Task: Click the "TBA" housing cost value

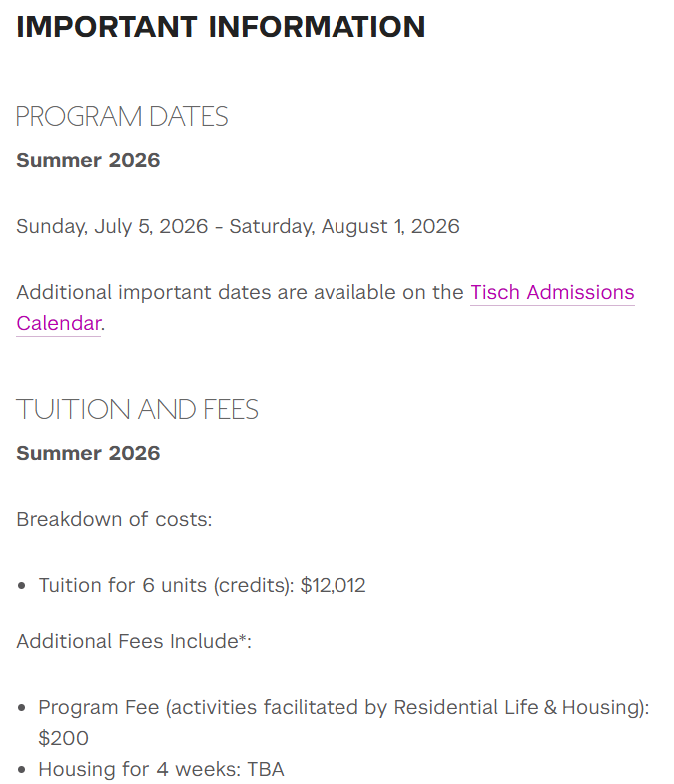Action: 266,770
